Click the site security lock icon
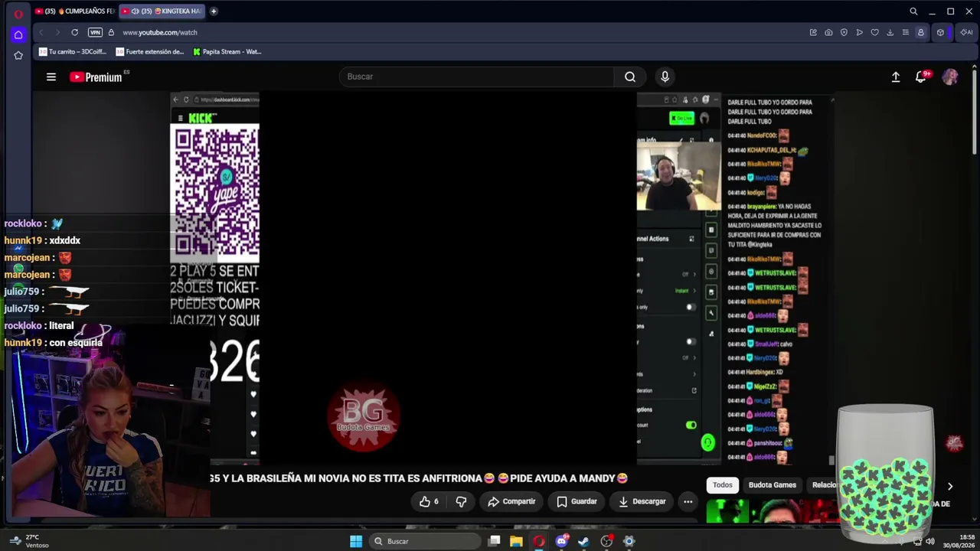The image size is (980, 551). coord(111,32)
